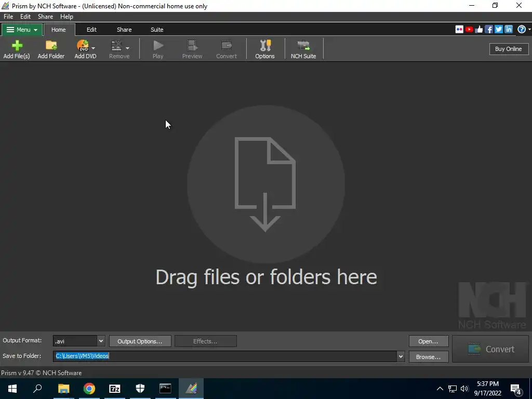Click the Add File(s) toolbar icon
The image size is (532, 399).
(x=17, y=49)
